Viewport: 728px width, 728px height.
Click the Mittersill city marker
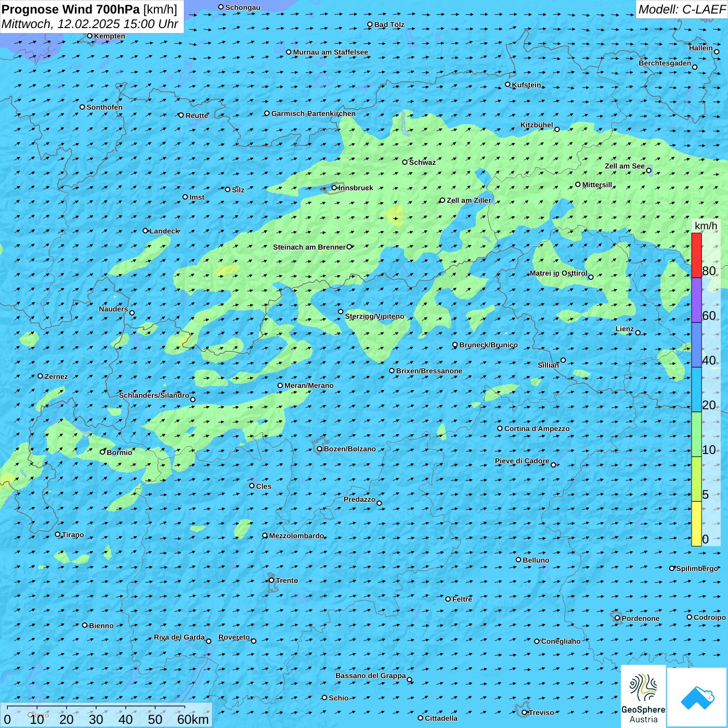[578, 184]
